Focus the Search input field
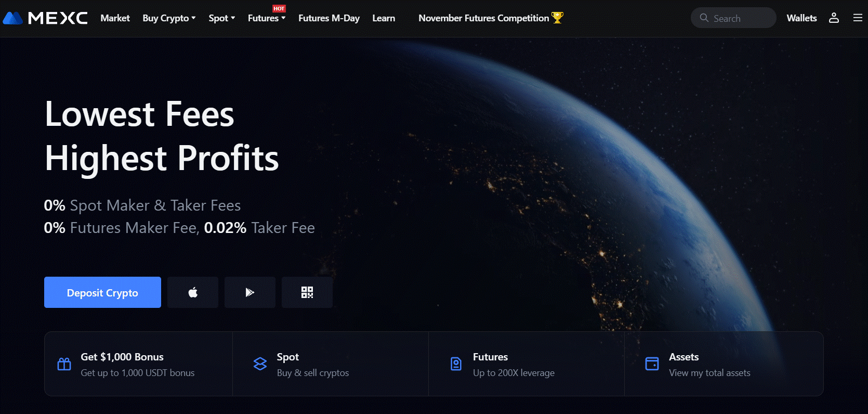The image size is (868, 414). pyautogui.click(x=733, y=18)
